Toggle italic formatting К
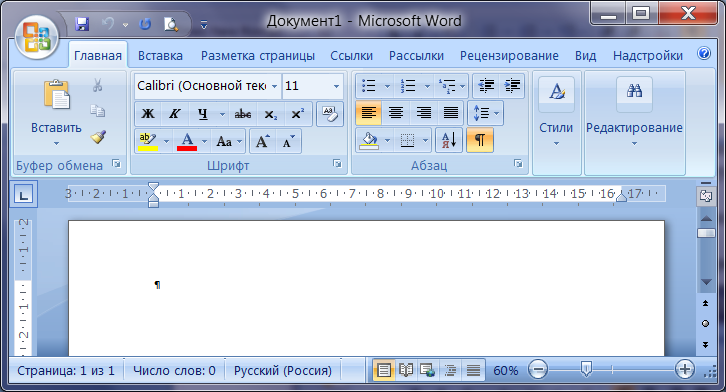The width and height of the screenshot is (726, 392). (175, 114)
